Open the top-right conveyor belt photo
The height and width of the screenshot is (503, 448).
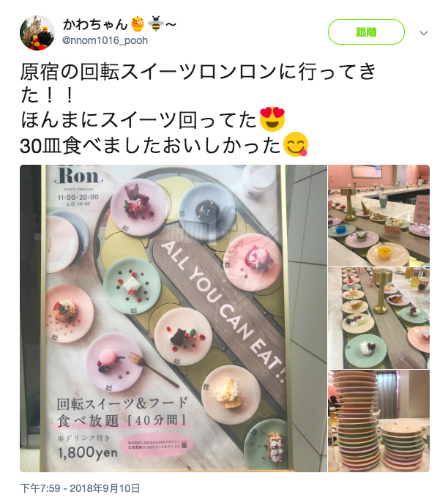[378, 215]
